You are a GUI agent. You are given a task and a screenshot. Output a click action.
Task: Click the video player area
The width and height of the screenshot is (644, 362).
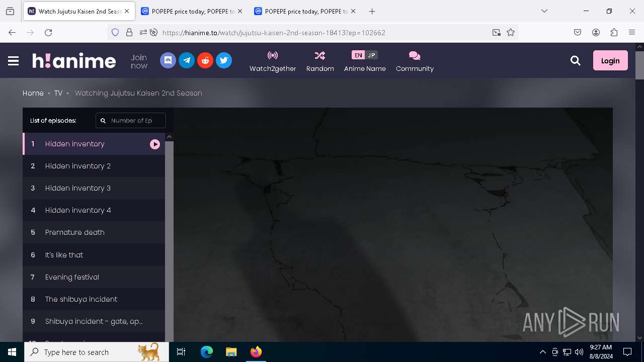click(393, 225)
